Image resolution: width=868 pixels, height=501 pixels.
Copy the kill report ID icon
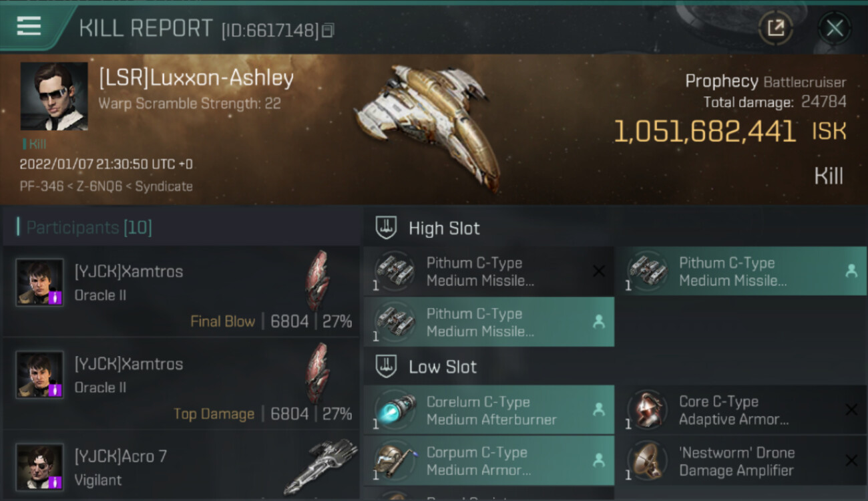pyautogui.click(x=327, y=31)
